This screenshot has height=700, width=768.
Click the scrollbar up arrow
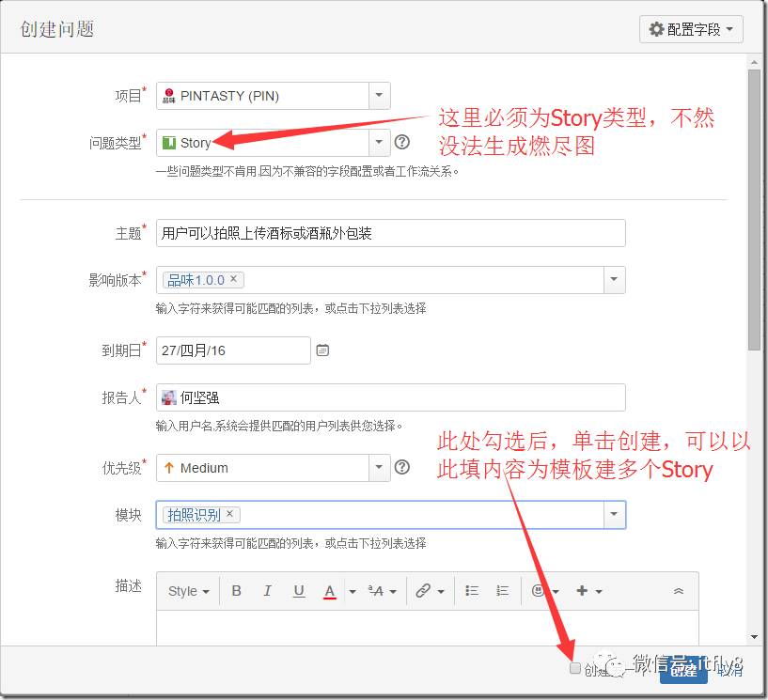(x=754, y=63)
